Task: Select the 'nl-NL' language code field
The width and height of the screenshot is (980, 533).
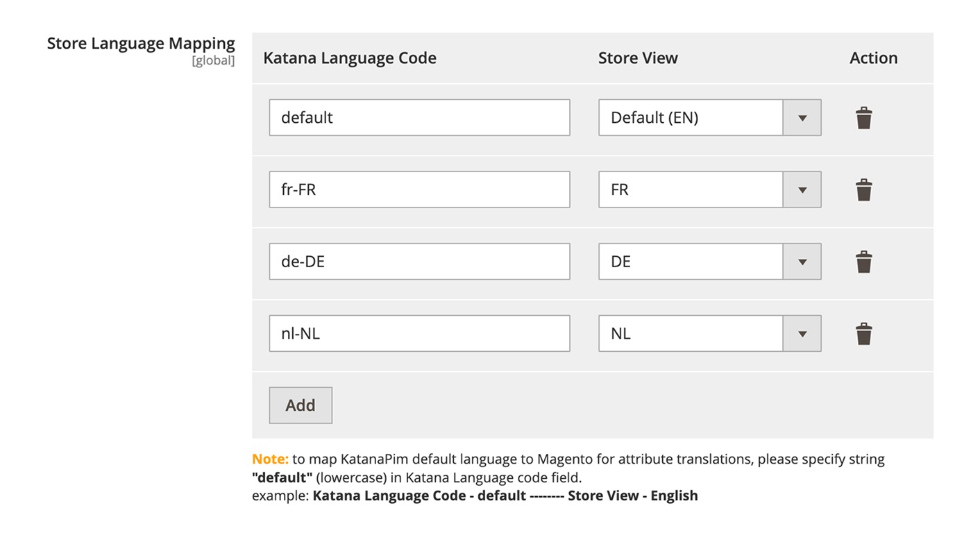Action: click(419, 333)
